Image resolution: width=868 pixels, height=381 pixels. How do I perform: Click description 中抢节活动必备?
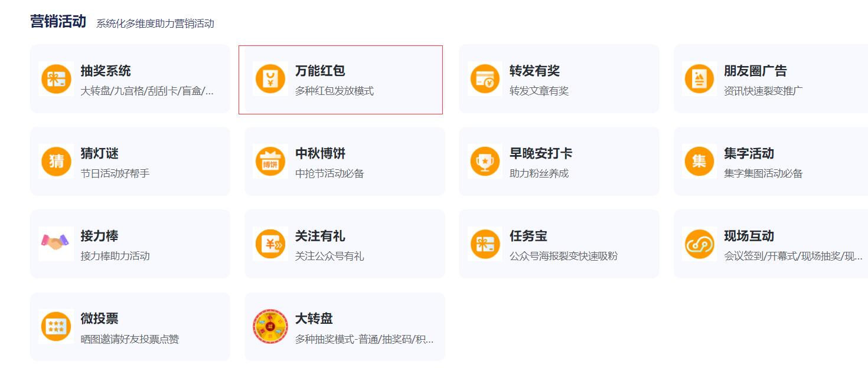click(x=329, y=173)
